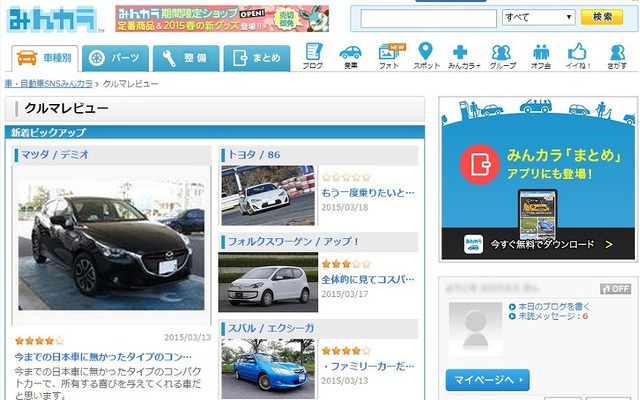The image size is (640, 400).
Task: Open the トヨタ / 86 heading link
Action: (x=254, y=155)
